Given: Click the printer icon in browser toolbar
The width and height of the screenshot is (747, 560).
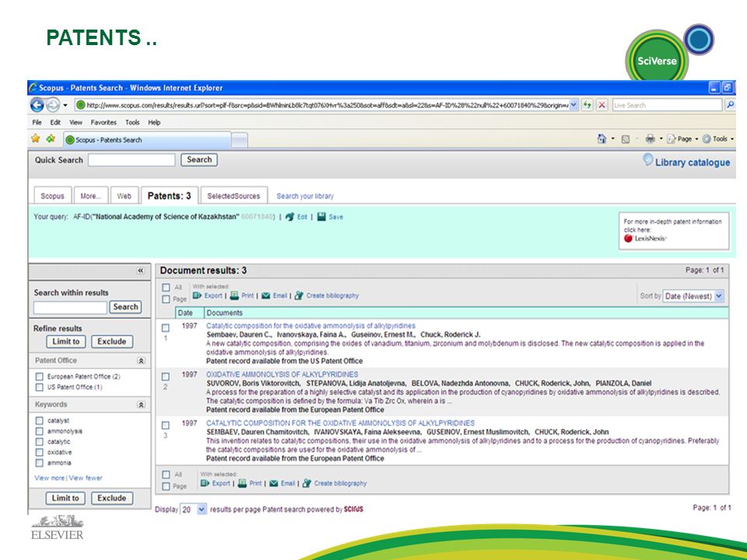Looking at the screenshot, I should (x=651, y=138).
